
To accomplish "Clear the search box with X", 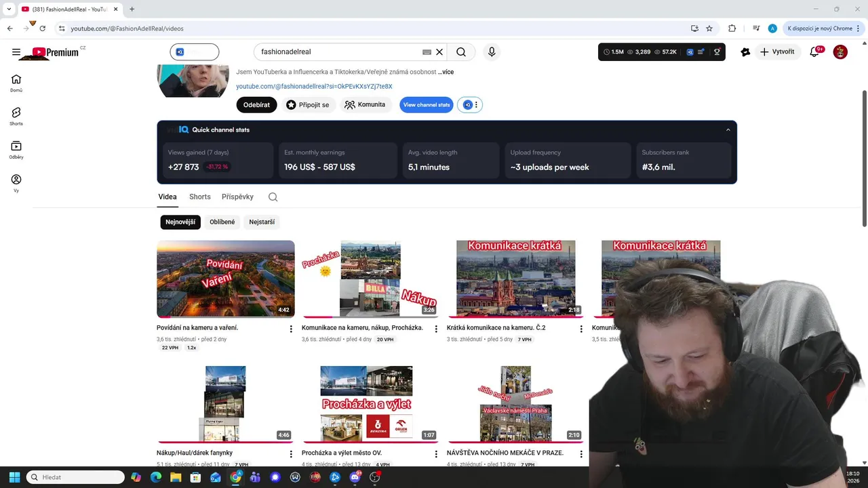I will 439,52.
